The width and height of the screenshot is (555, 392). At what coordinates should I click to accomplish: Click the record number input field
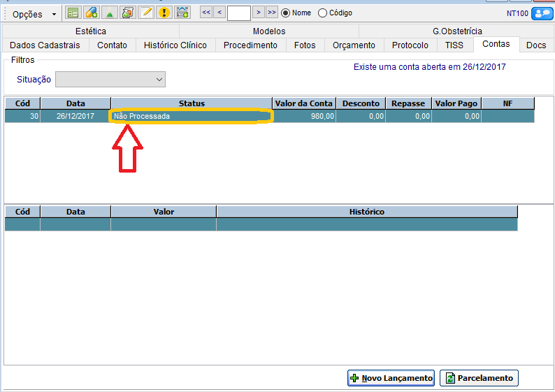238,13
